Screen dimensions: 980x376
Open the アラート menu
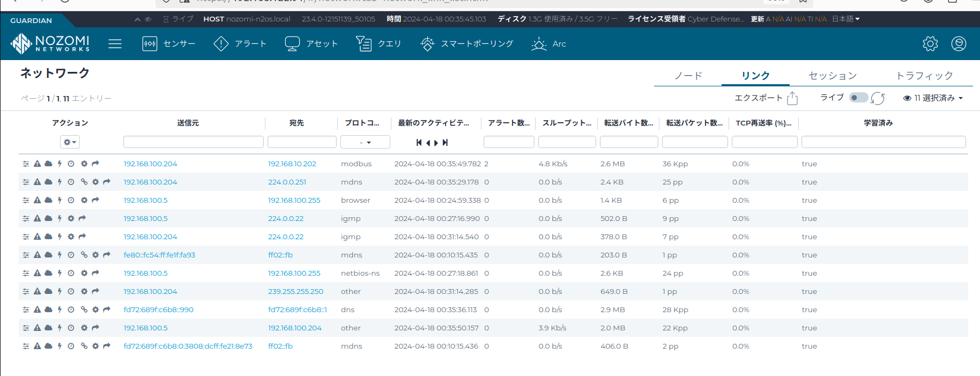click(240, 43)
